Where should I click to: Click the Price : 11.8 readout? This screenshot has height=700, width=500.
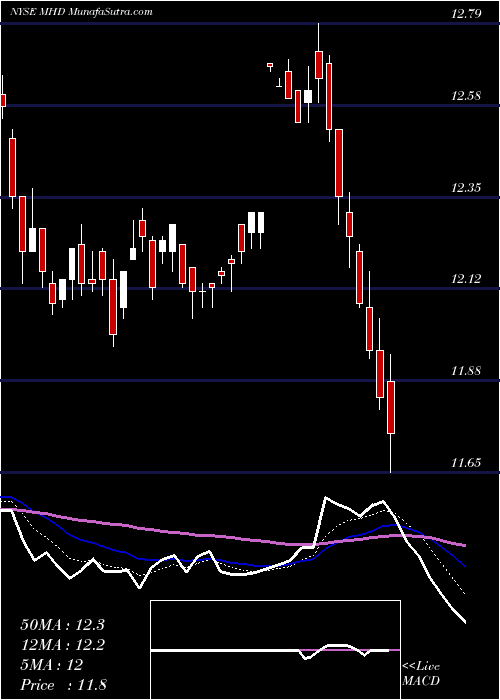[x=63, y=685]
